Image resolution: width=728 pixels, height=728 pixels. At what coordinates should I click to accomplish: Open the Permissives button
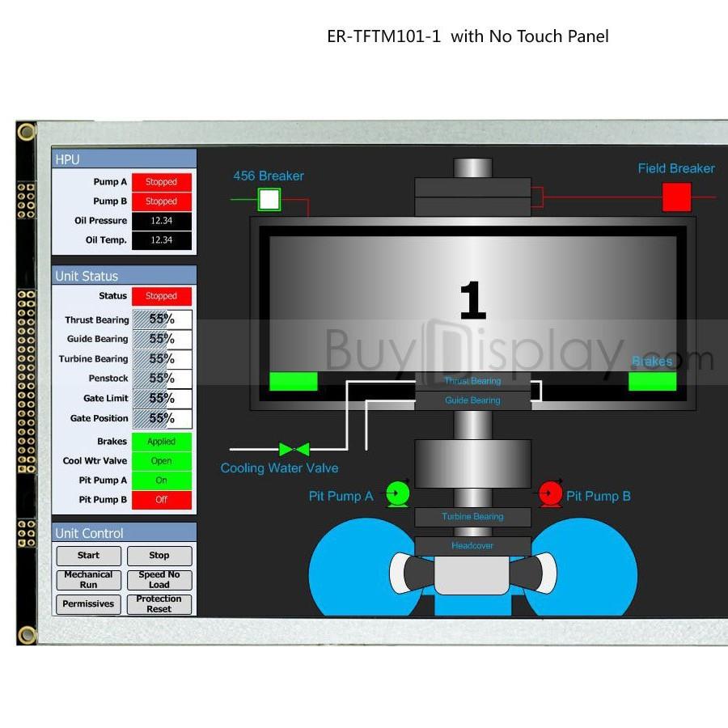tap(89, 604)
